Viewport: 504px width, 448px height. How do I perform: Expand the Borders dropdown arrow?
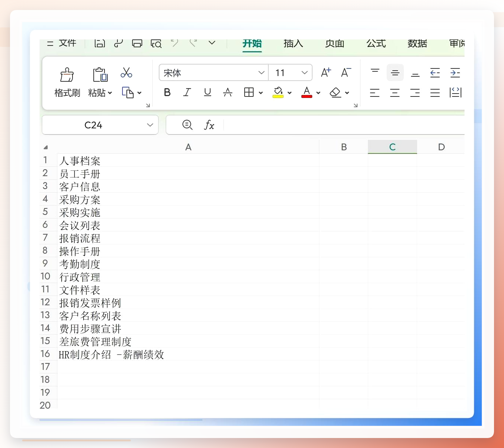coord(261,93)
